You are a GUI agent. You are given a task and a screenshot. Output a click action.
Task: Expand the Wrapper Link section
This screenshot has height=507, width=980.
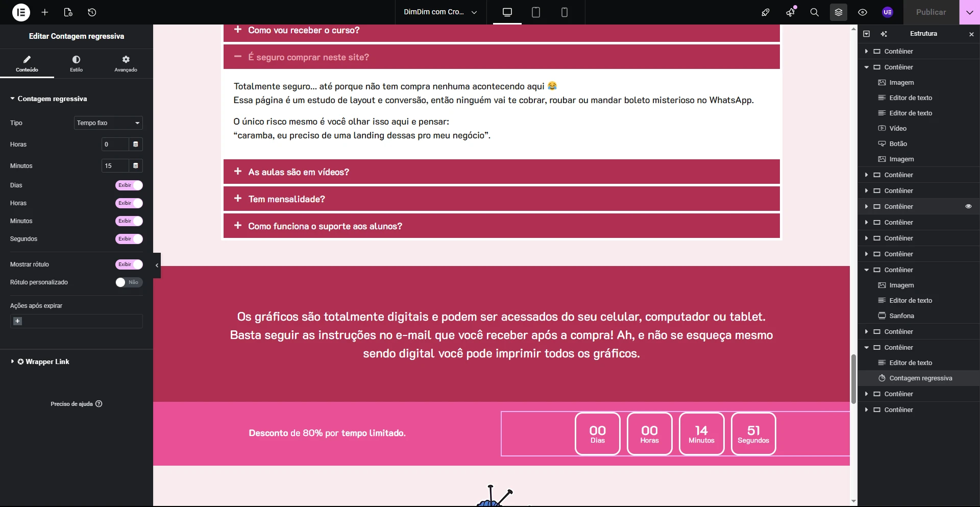[47, 361]
